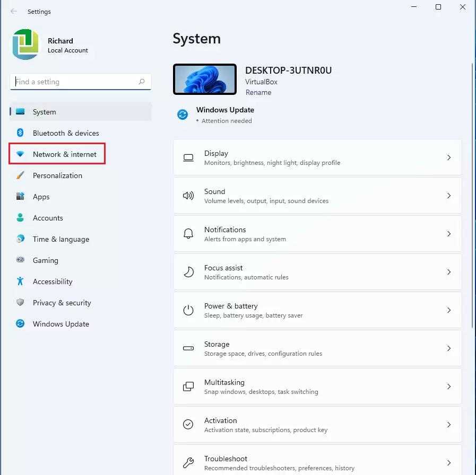Click the Privacy & security shield icon
The height and width of the screenshot is (475, 476).
20,303
